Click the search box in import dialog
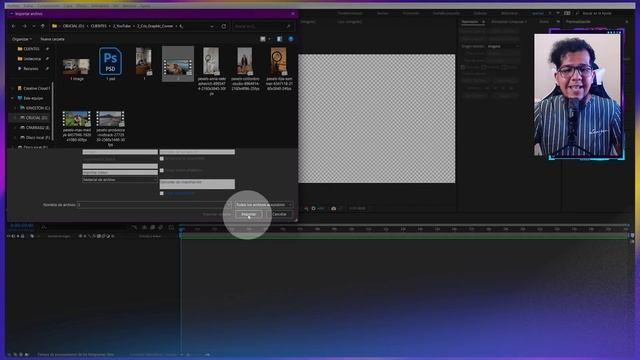Screen dimensions: 640x360 pos(263,26)
